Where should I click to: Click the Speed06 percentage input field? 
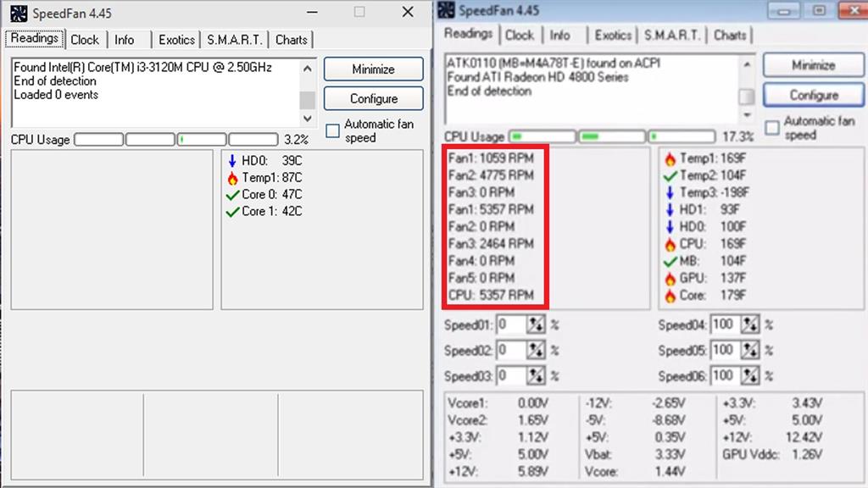click(726, 376)
